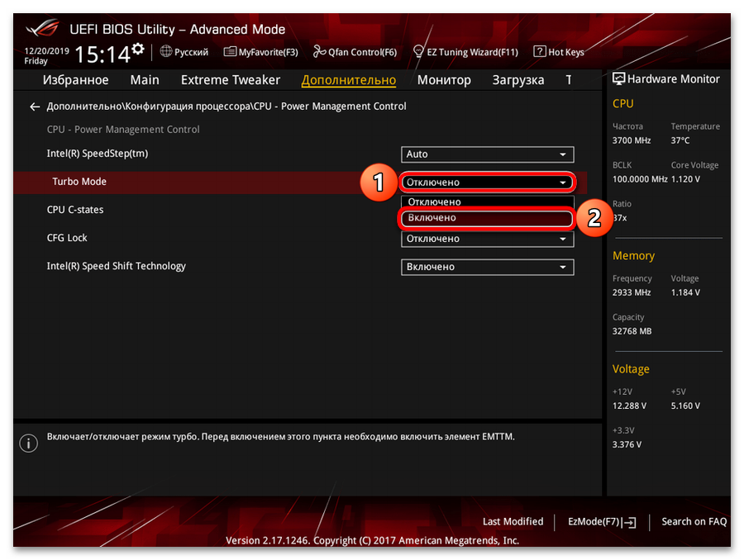Image resolution: width=744 pixels, height=560 pixels.
Task: Click the SpeedStep dropdown arrow
Action: click(x=562, y=154)
